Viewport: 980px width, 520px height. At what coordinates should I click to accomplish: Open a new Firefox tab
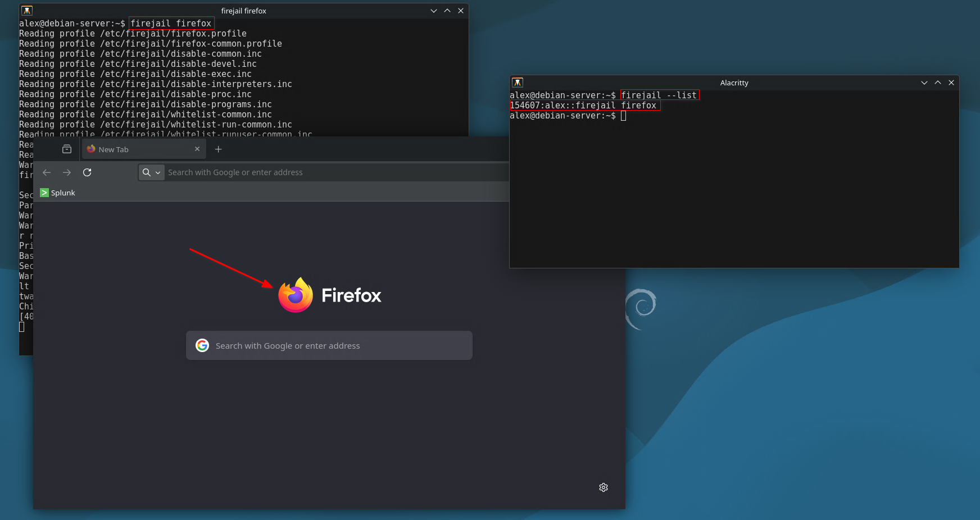[219, 149]
